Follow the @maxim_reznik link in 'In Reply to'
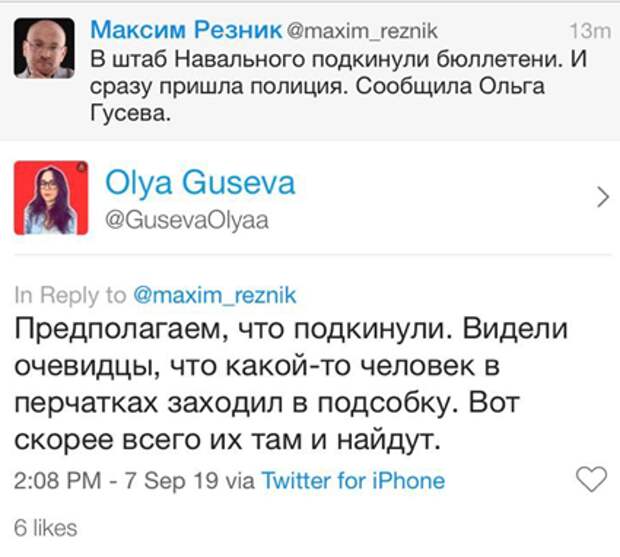The height and width of the screenshot is (557, 620). pos(215,296)
